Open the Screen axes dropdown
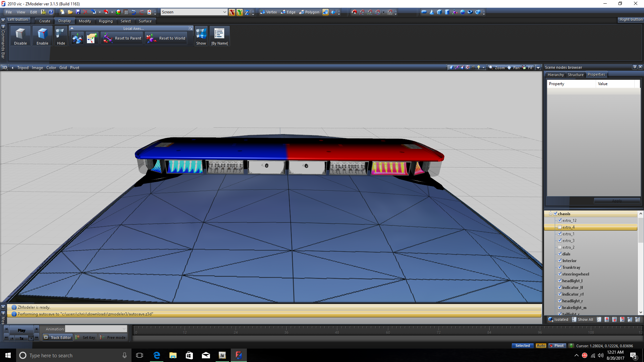 tap(224, 12)
